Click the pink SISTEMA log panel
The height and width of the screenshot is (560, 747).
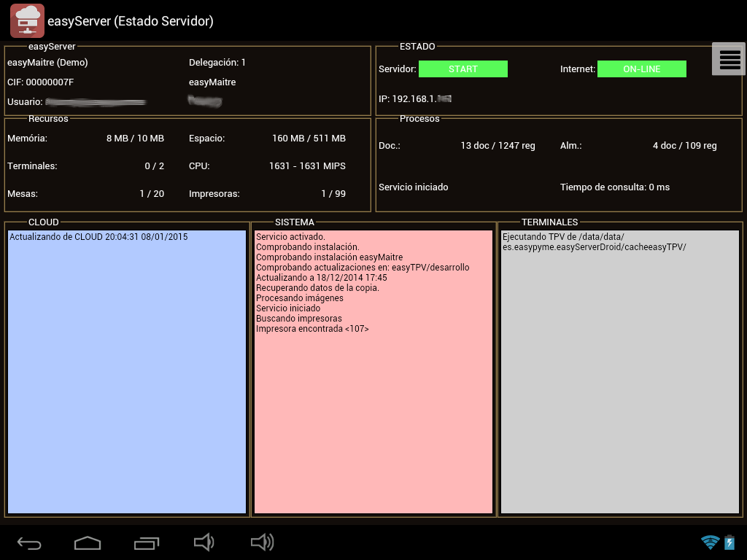point(373,372)
